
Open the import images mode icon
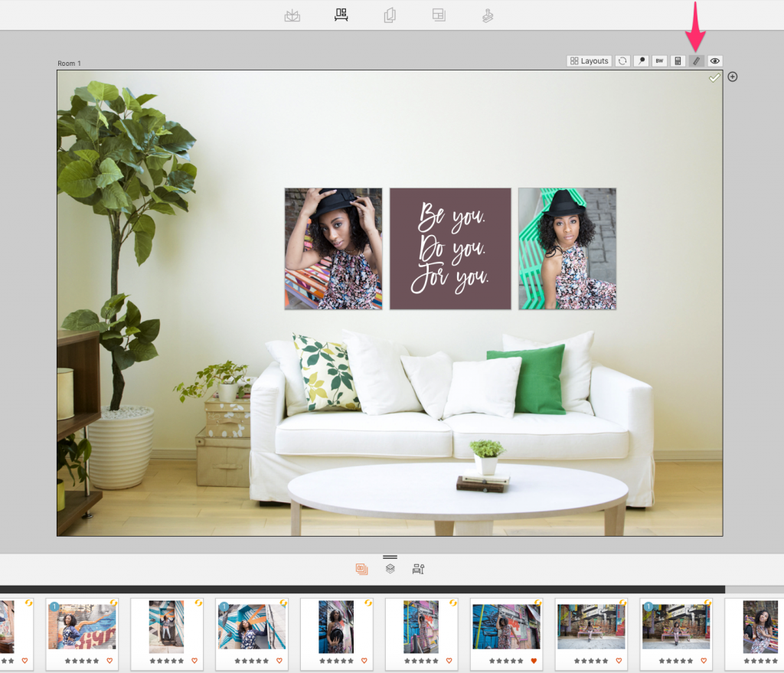(x=292, y=15)
